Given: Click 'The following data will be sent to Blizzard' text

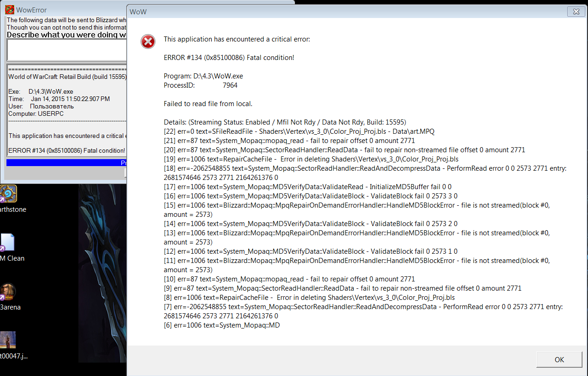Looking at the screenshot, I should (x=67, y=20).
